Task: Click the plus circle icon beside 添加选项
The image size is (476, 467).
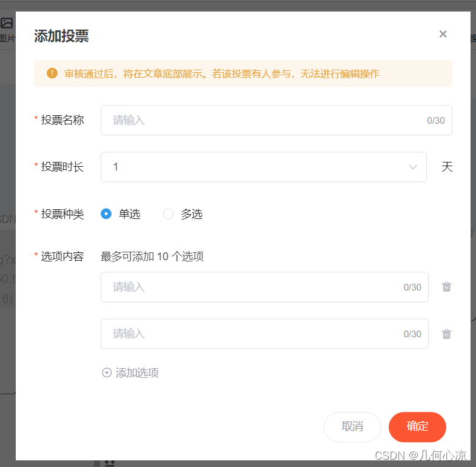Action: click(107, 372)
